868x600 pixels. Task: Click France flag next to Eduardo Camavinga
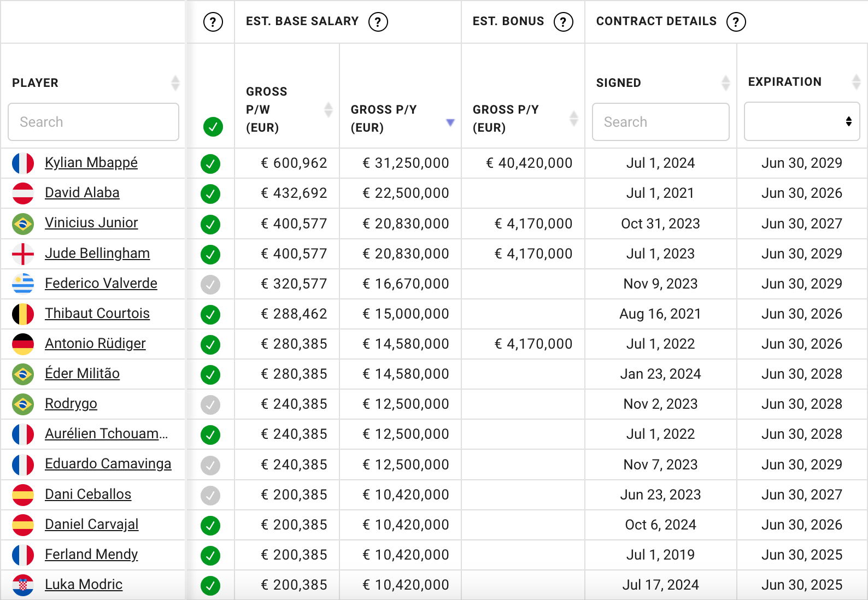tap(23, 465)
